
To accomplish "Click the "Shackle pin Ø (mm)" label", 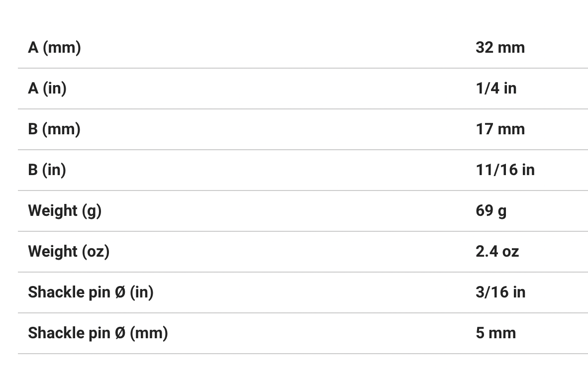I will coord(98,333).
